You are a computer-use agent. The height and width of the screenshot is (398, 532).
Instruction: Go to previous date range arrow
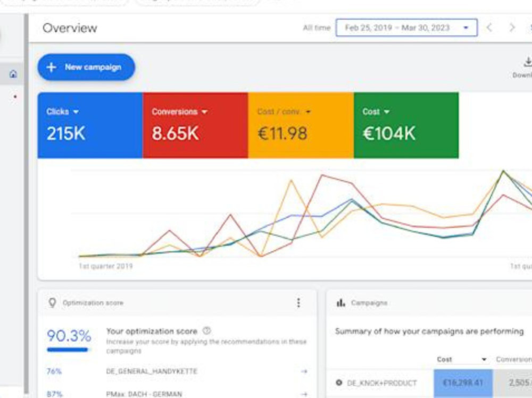(489, 28)
